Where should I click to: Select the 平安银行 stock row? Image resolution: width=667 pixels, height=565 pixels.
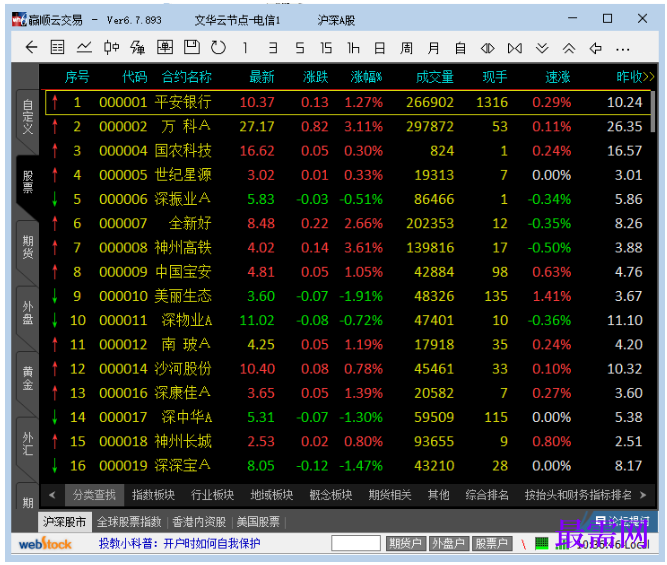(348, 102)
